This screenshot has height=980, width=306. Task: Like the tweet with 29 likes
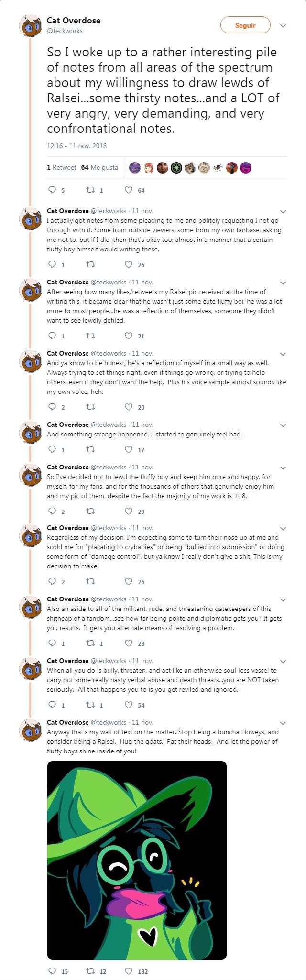point(129,511)
